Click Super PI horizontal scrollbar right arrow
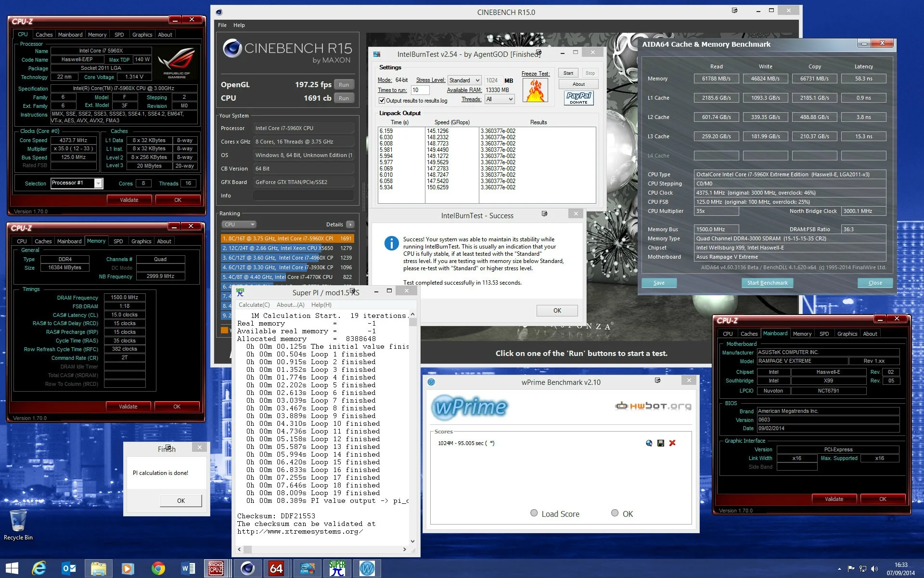 click(x=404, y=549)
